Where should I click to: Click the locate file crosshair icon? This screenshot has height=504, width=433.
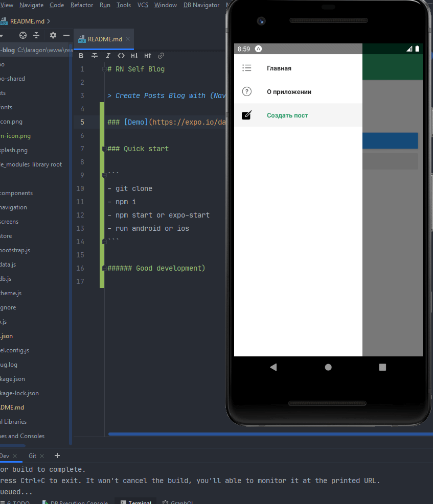pyautogui.click(x=23, y=35)
